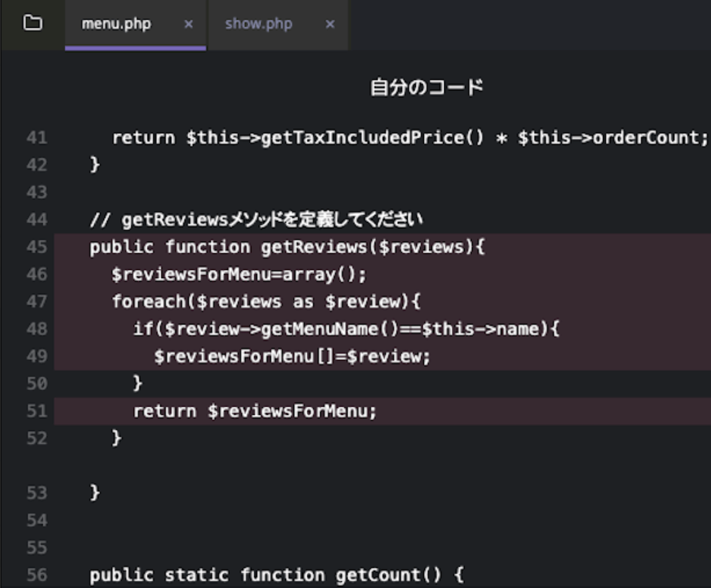Click the getReviewsメソッド comment line
Screen dimensions: 711x588
pos(256,219)
